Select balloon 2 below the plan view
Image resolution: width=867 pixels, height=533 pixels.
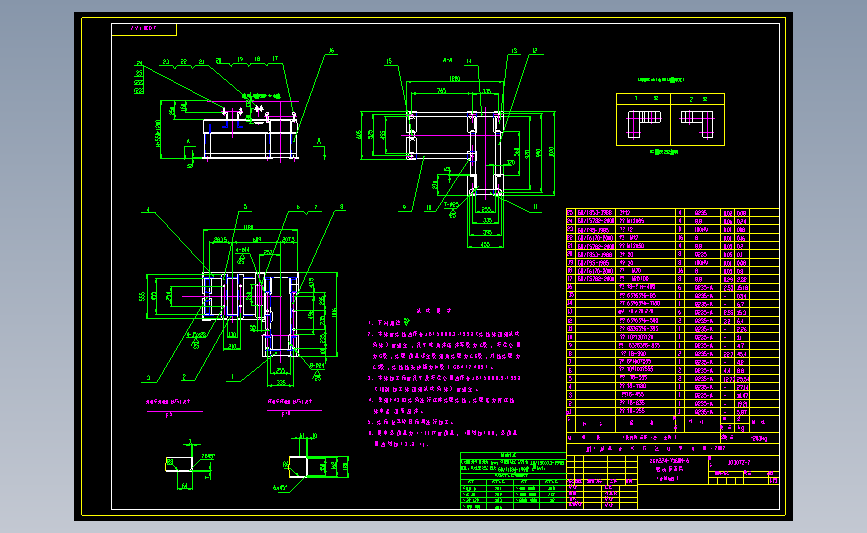[184, 377]
